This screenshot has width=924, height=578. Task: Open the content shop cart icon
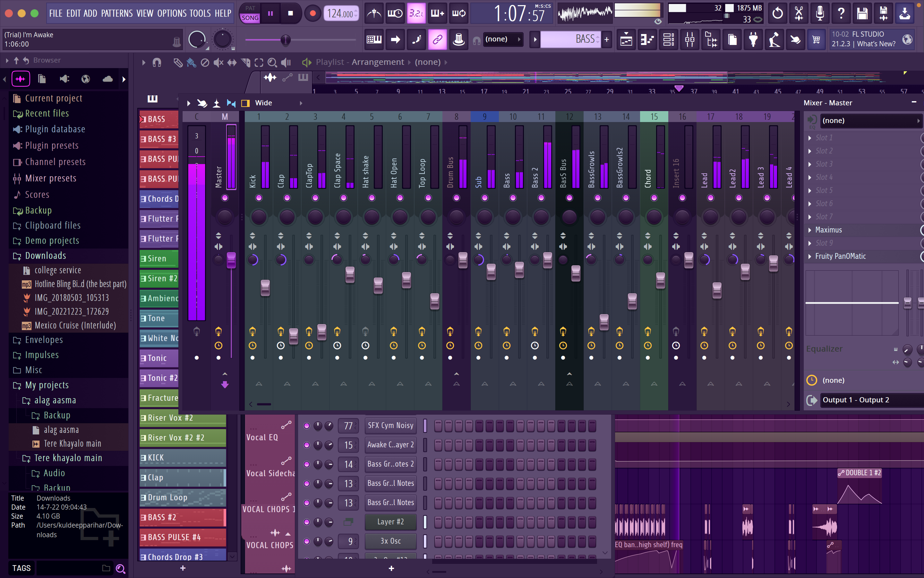click(x=816, y=39)
